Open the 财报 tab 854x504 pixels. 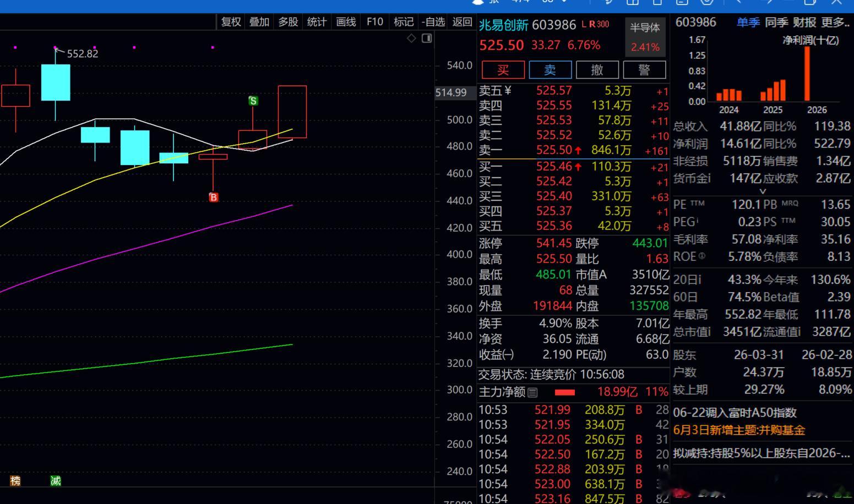804,23
